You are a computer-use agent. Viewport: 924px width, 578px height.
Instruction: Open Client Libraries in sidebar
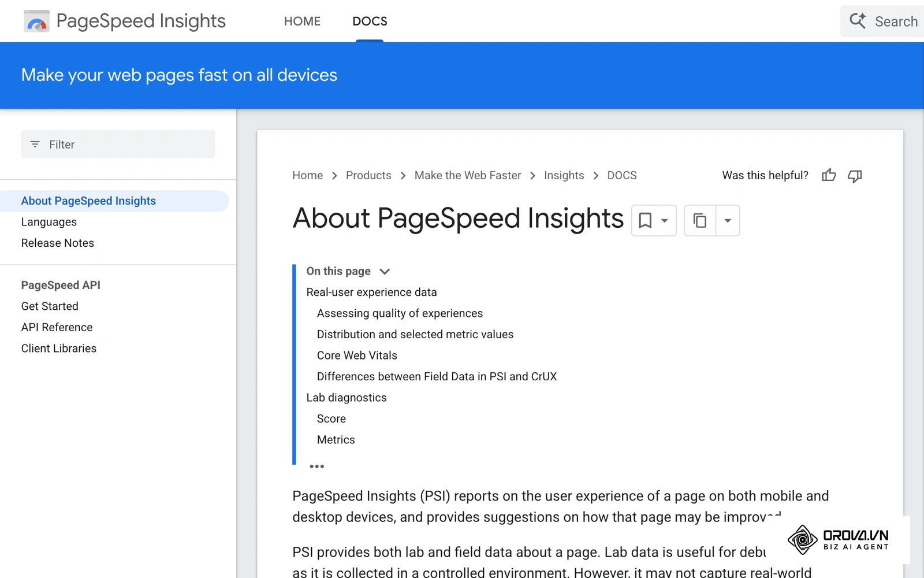tap(59, 349)
